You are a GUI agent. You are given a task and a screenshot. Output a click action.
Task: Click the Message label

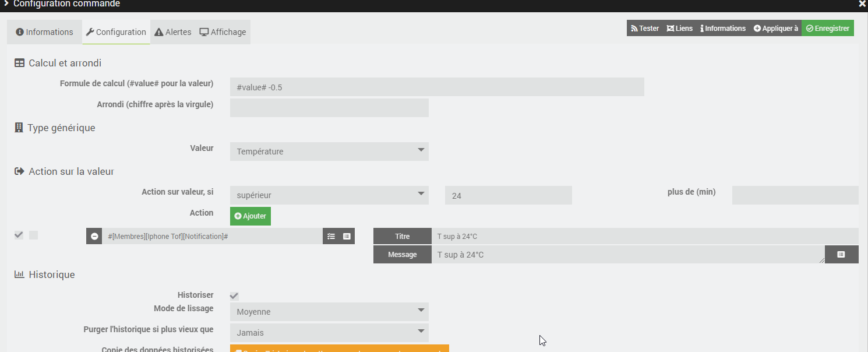(403, 255)
